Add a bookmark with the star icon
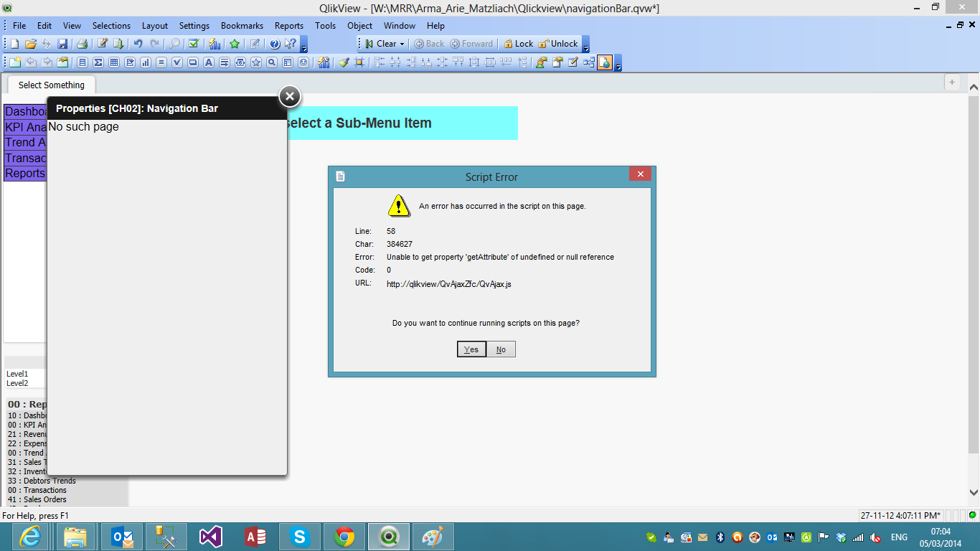980x551 pixels. point(235,44)
